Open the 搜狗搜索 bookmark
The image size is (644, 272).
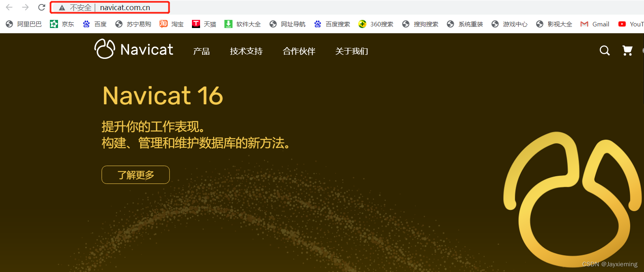tap(420, 24)
